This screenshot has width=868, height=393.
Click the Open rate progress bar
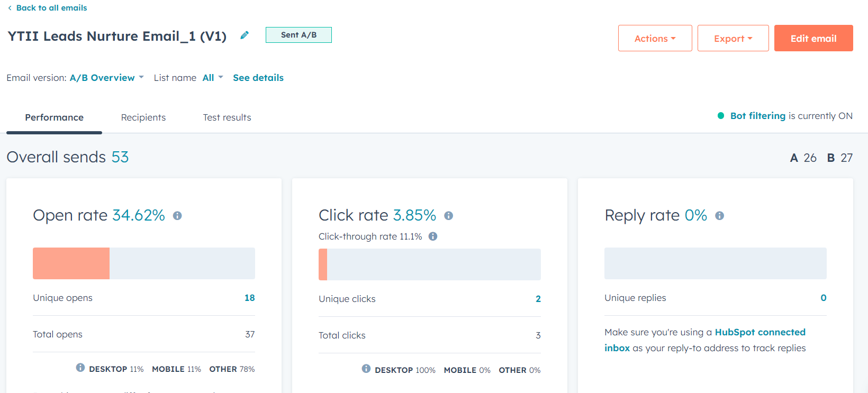144,263
